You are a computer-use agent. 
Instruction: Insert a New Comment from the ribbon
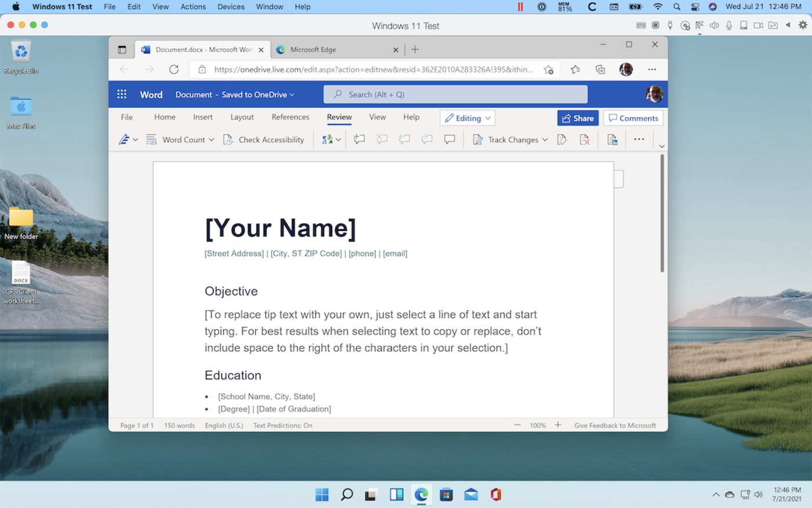pos(359,139)
